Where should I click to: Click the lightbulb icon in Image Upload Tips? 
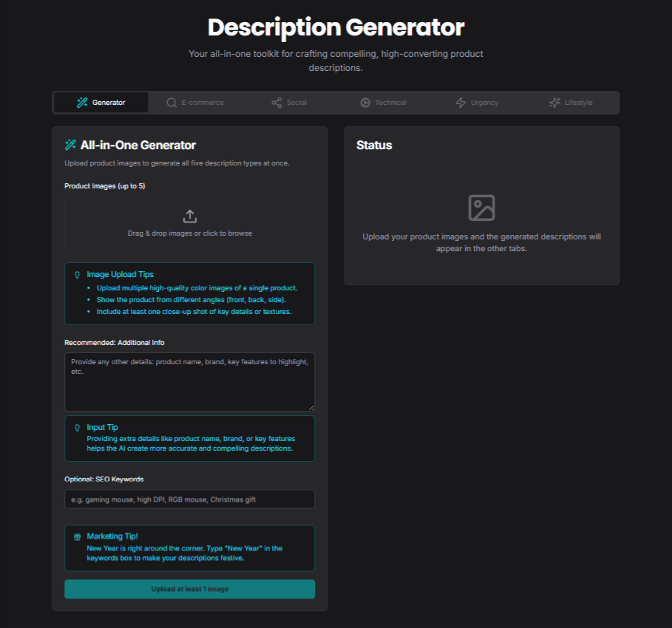[x=77, y=274]
